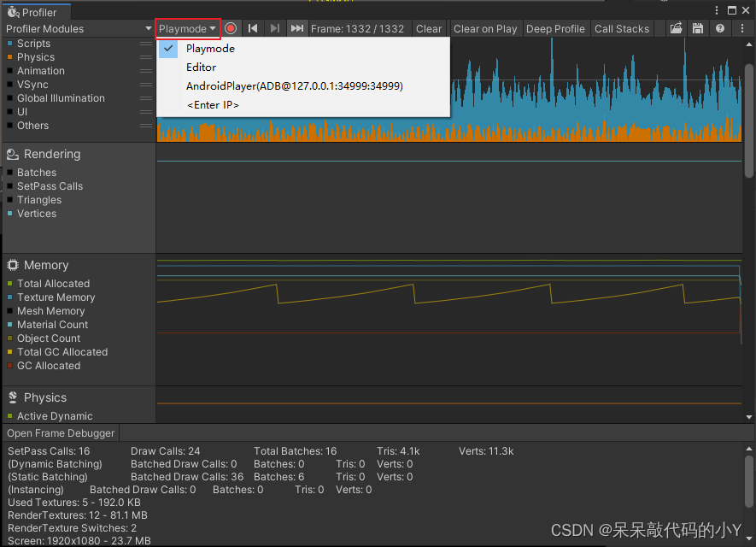Image resolution: width=756 pixels, height=547 pixels.
Task: Maximize the Profiler window
Action: 731,10
